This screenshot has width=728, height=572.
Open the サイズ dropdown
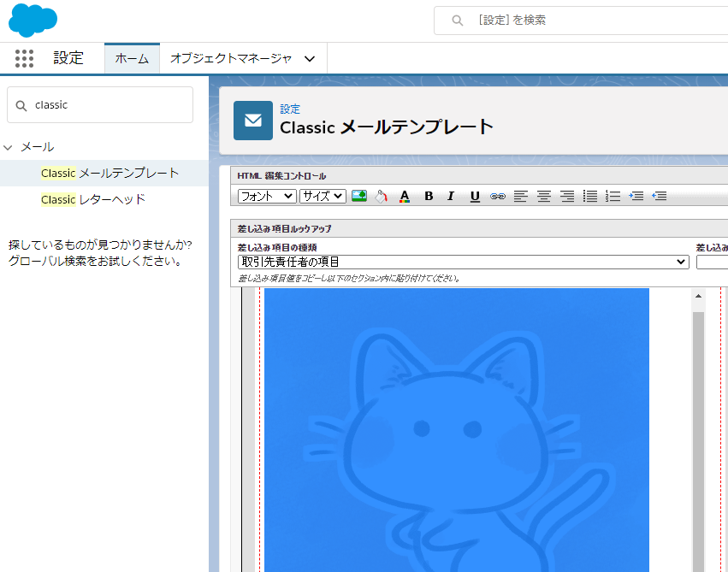coord(323,196)
